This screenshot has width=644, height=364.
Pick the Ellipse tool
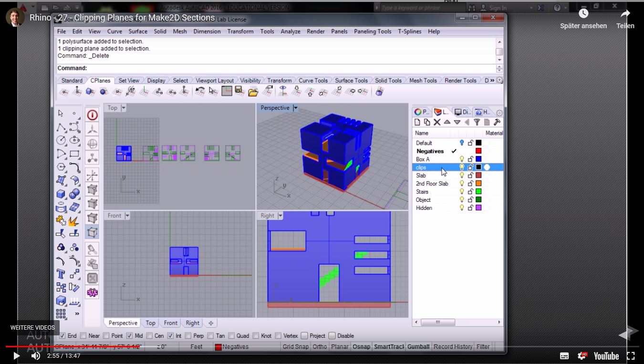(x=74, y=140)
